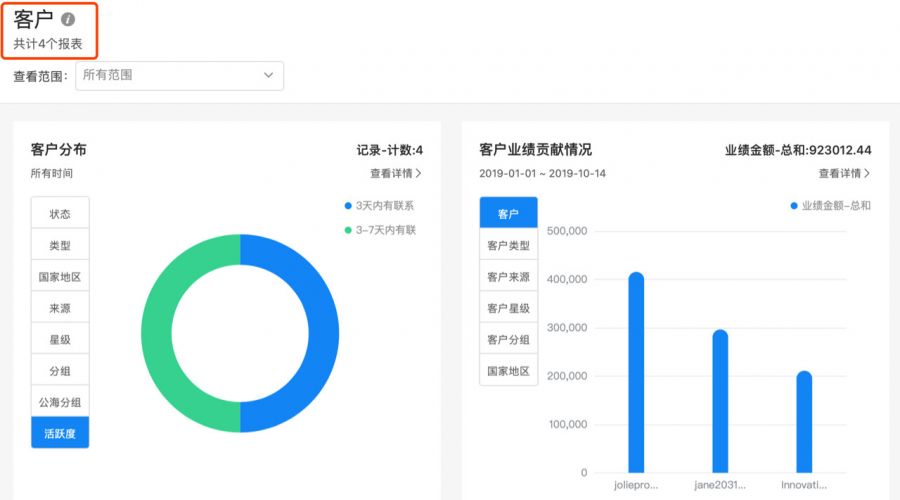Switch to 国家地区 in 客户分布 panel
The height and width of the screenshot is (500, 900).
click(60, 277)
